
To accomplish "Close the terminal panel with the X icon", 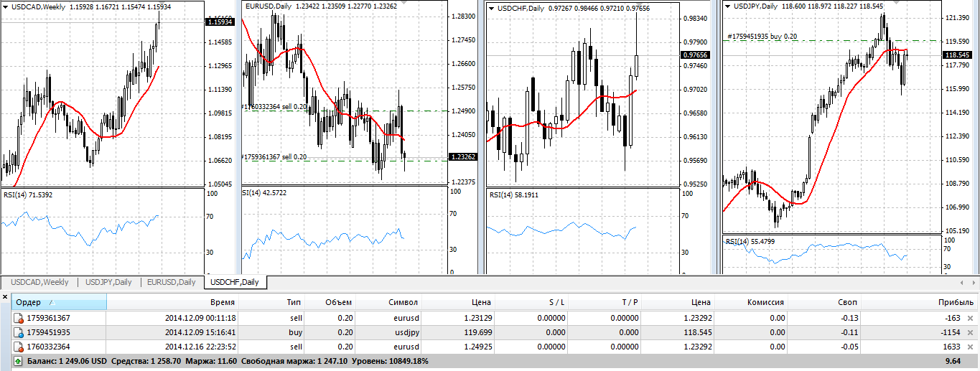I will [x=5, y=296].
